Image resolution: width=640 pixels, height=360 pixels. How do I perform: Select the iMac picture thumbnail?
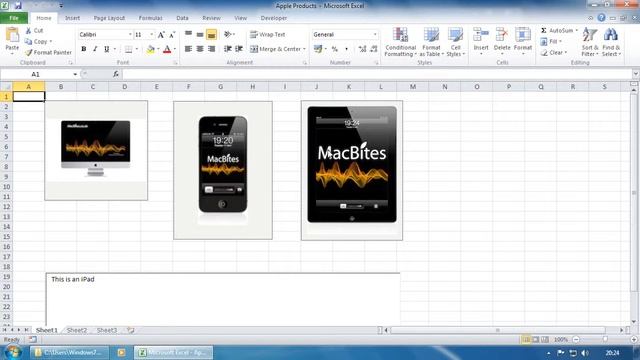point(96,151)
